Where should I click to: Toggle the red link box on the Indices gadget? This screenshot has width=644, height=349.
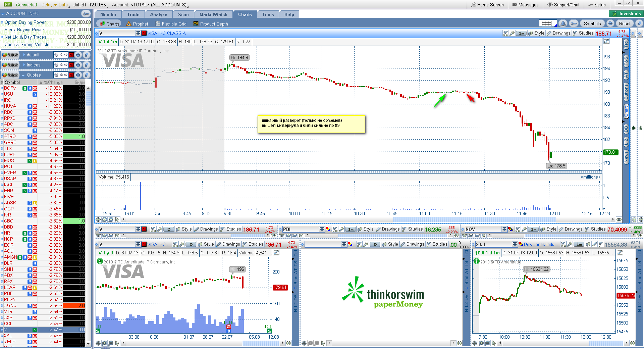(71, 65)
